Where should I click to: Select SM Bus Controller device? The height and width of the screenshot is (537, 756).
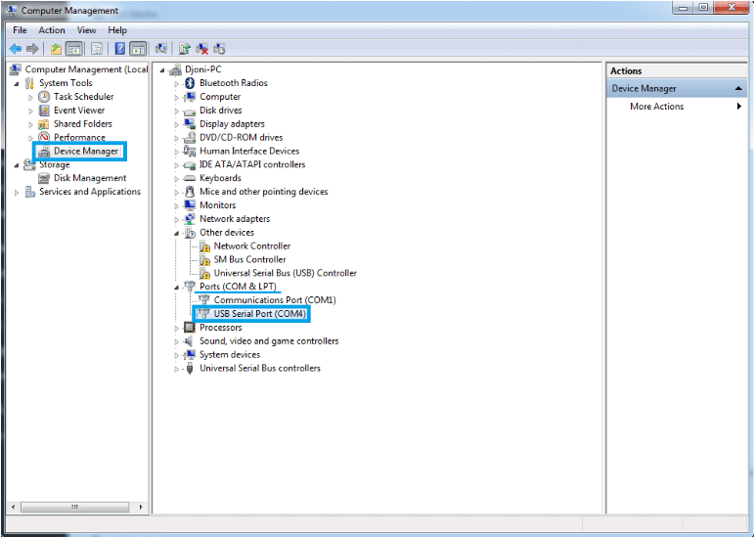tap(249, 259)
